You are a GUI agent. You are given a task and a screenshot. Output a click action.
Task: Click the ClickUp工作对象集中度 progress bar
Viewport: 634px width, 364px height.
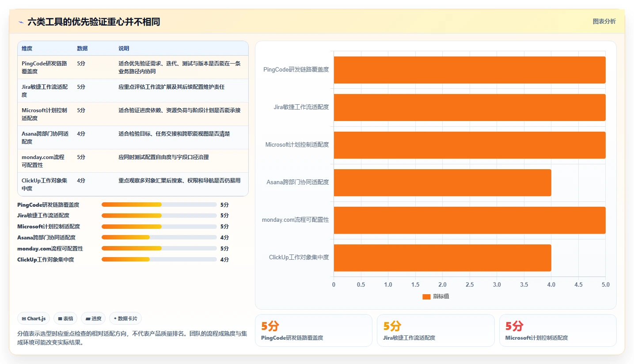click(159, 260)
